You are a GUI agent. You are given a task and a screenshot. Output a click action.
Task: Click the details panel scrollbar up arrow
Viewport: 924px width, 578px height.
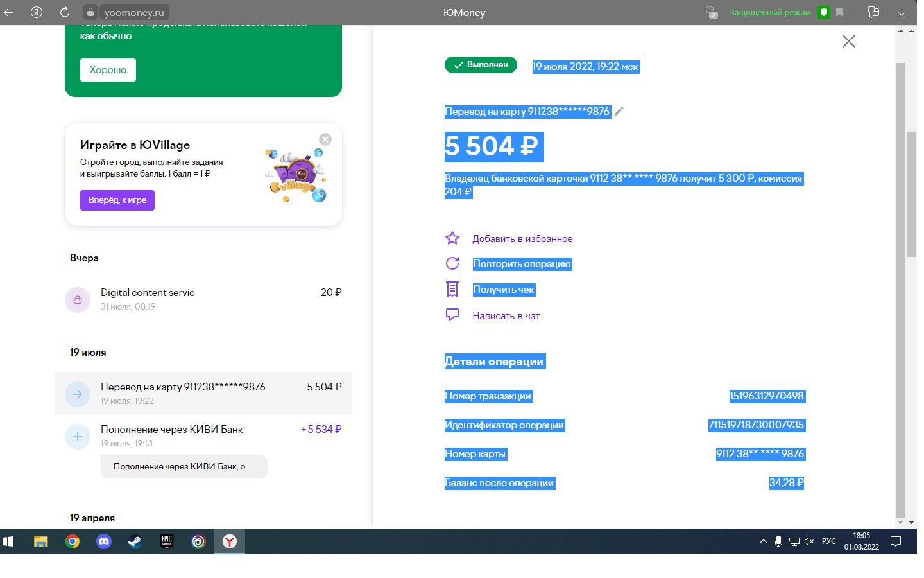click(901, 31)
